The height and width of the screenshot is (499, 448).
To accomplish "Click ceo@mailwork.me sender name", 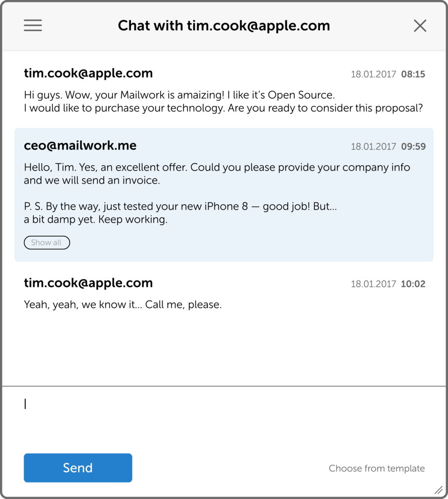I will 80,145.
